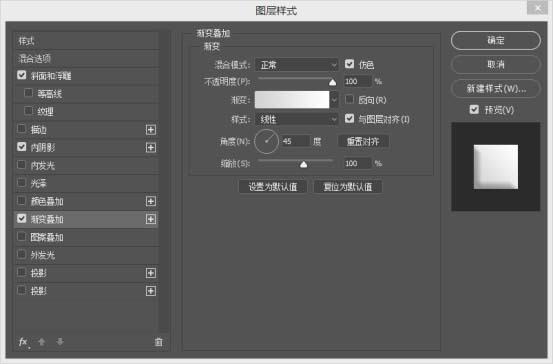
Task: Toggle the 斜面和浮雕 checkbox
Action: pos(22,75)
